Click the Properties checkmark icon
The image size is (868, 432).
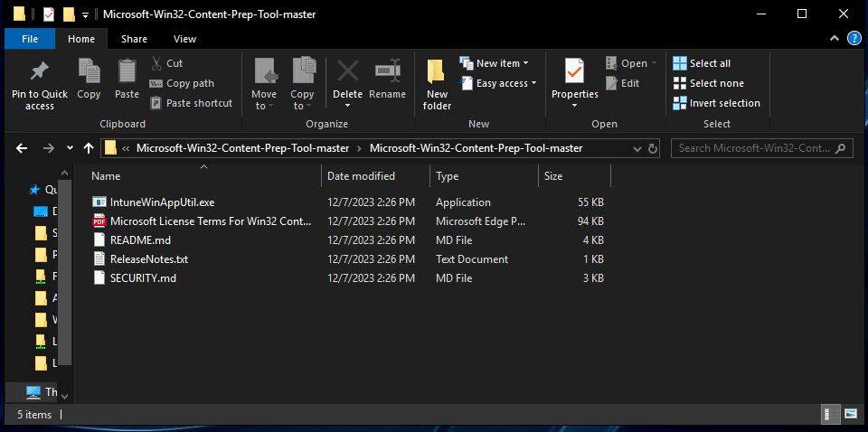click(x=575, y=71)
